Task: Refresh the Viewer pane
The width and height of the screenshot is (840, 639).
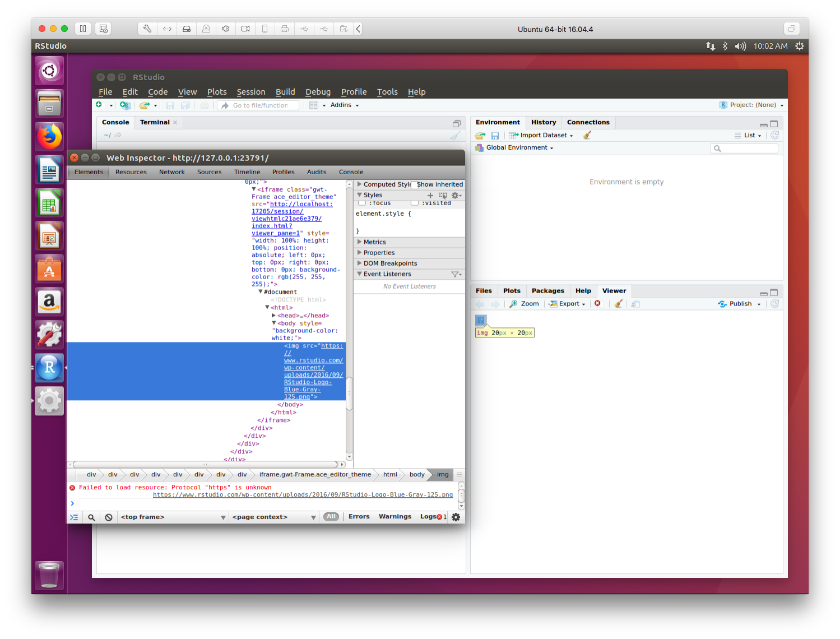Action: coord(774,303)
